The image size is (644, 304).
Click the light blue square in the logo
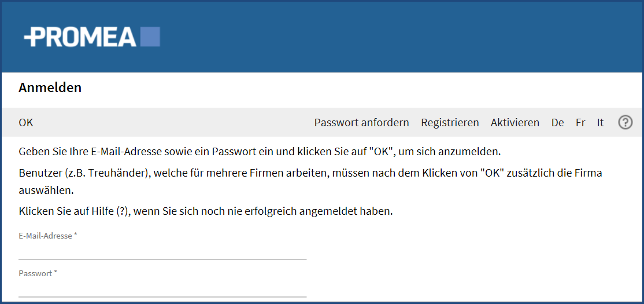click(150, 36)
